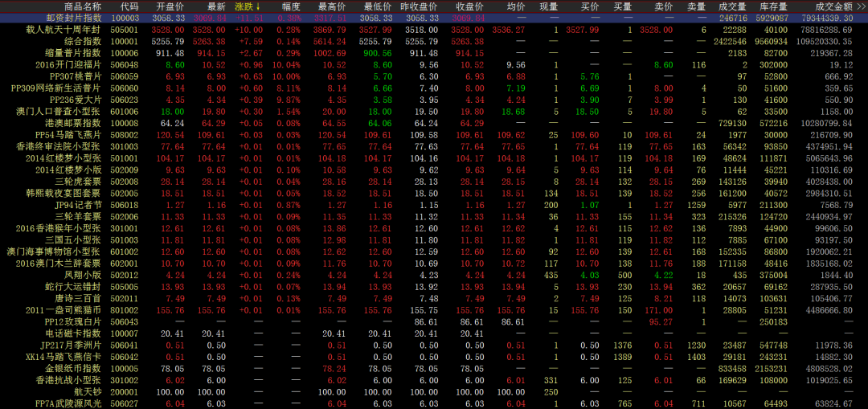Sort by 均价 column header
The height and width of the screenshot is (409, 868).
(516, 6)
